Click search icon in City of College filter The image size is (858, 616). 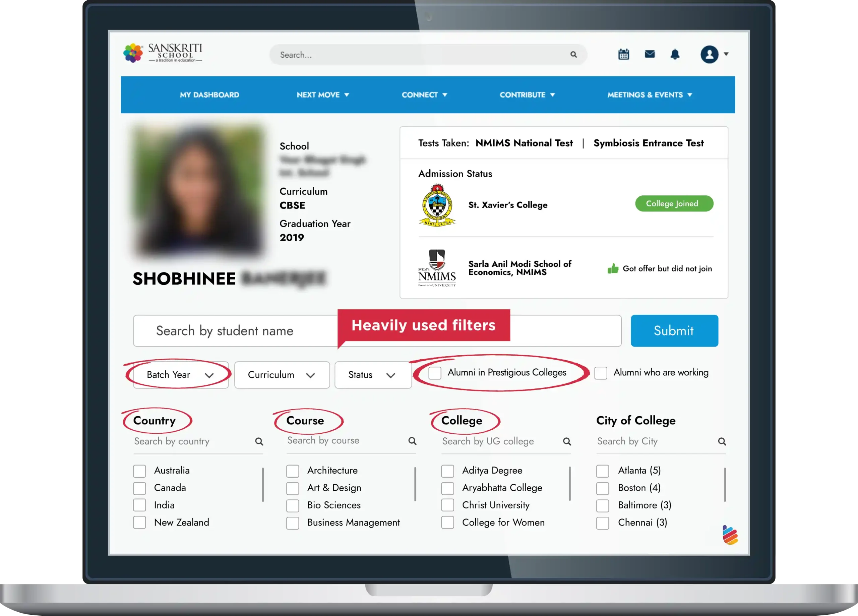click(x=722, y=442)
